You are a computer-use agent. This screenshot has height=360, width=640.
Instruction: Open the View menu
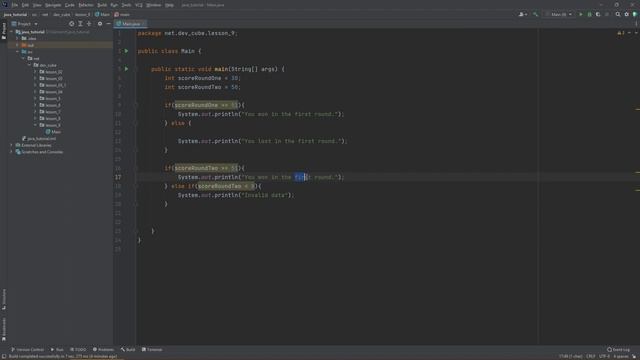pyautogui.click(x=37, y=5)
